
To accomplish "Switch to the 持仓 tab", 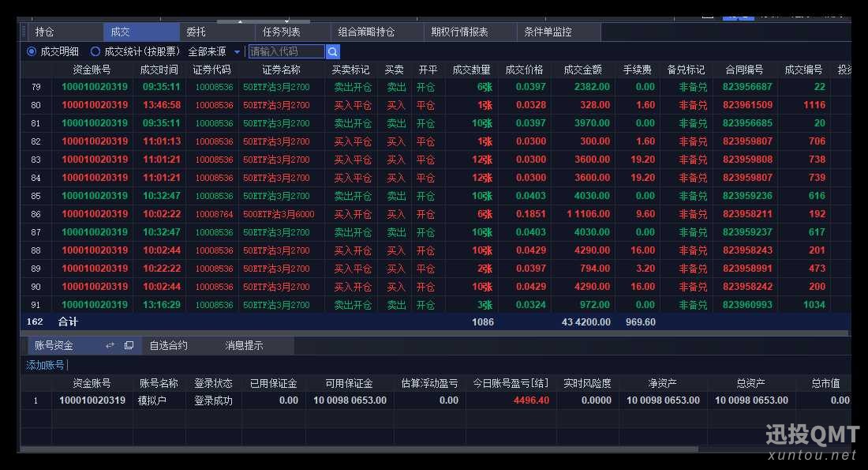I will 44,32.
